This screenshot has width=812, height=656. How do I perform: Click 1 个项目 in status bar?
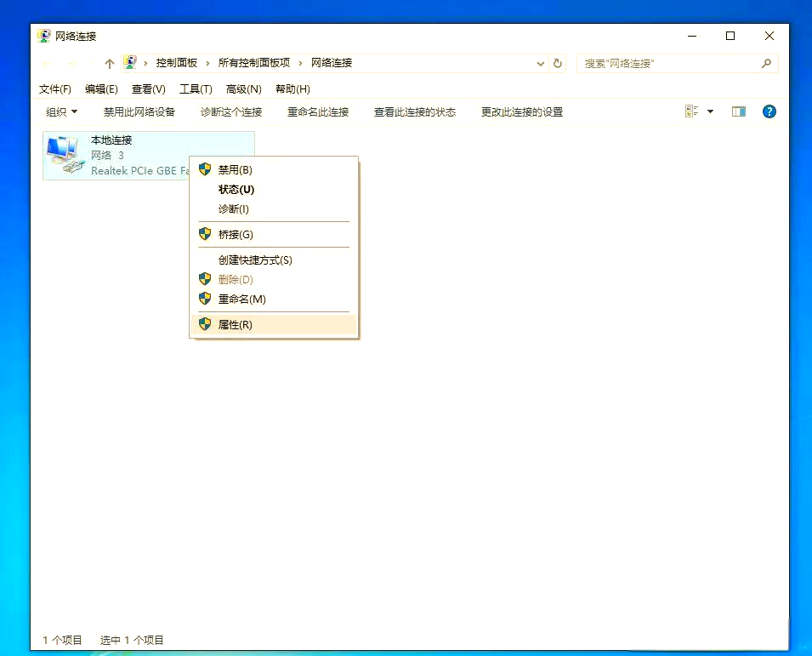point(62,640)
